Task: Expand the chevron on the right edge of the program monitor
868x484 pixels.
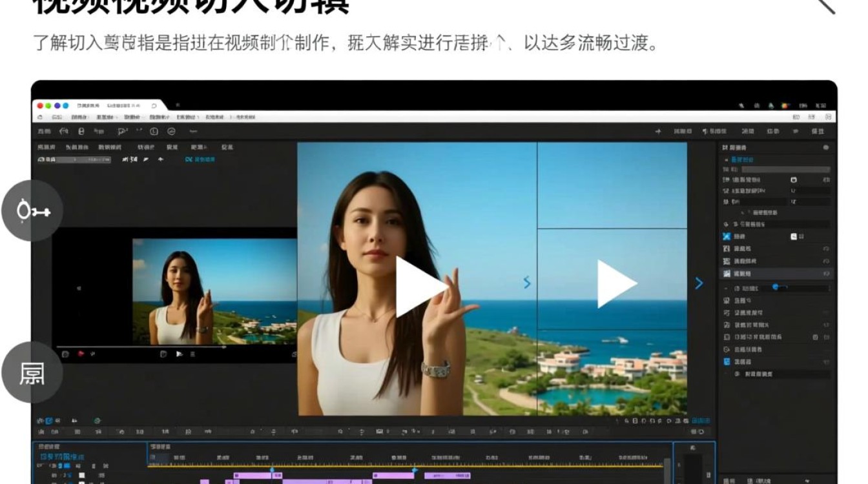Action: (x=699, y=283)
